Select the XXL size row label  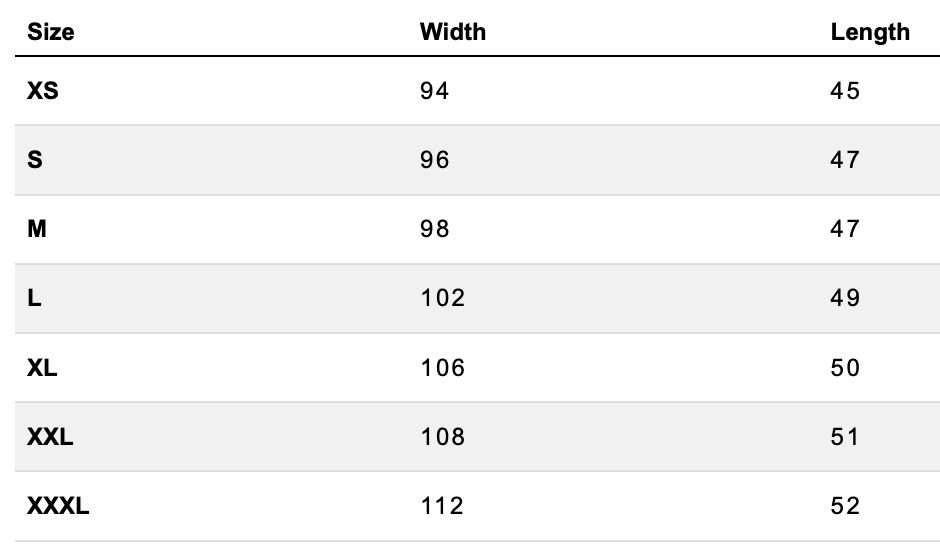50,437
